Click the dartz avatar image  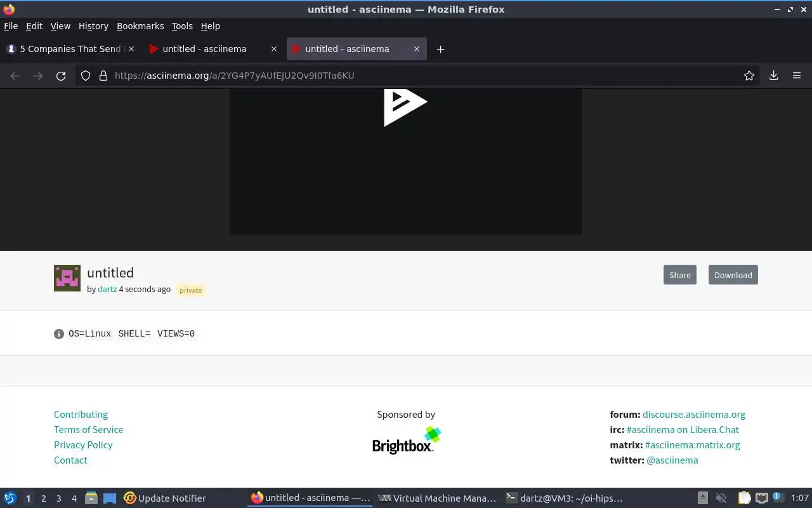(x=67, y=278)
